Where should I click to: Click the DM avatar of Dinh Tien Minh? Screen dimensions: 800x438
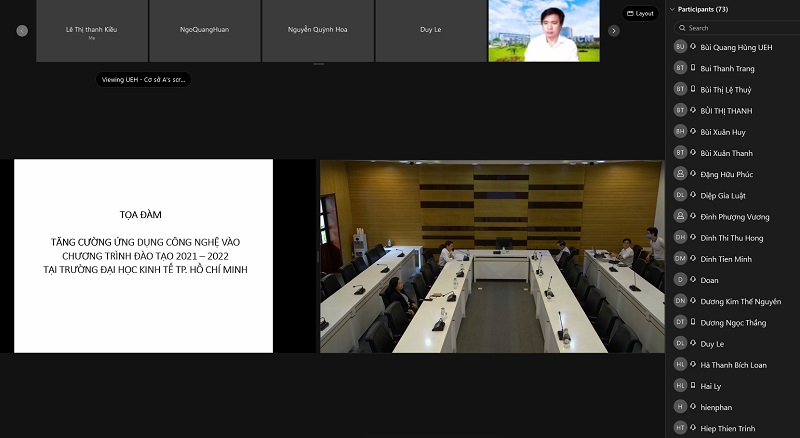(680, 258)
